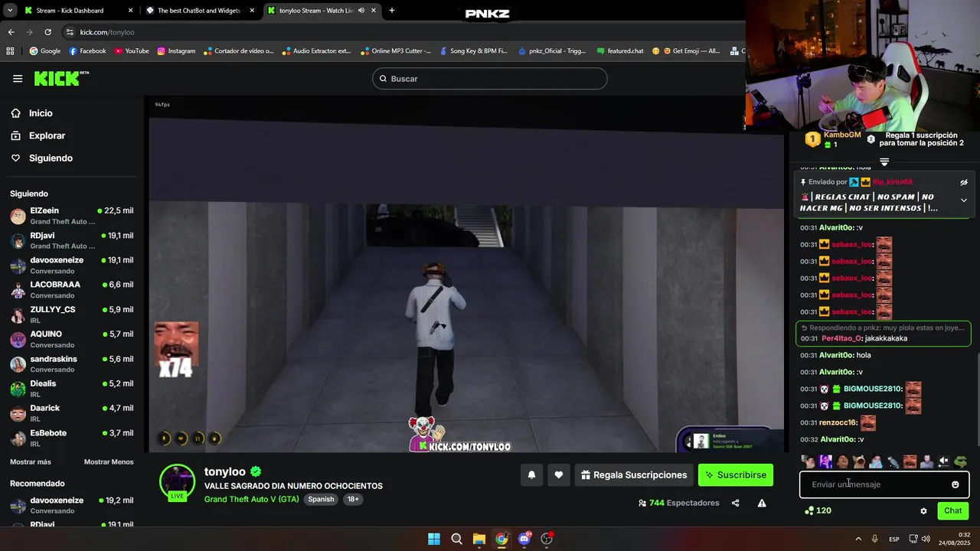Reload the page

click(47, 32)
